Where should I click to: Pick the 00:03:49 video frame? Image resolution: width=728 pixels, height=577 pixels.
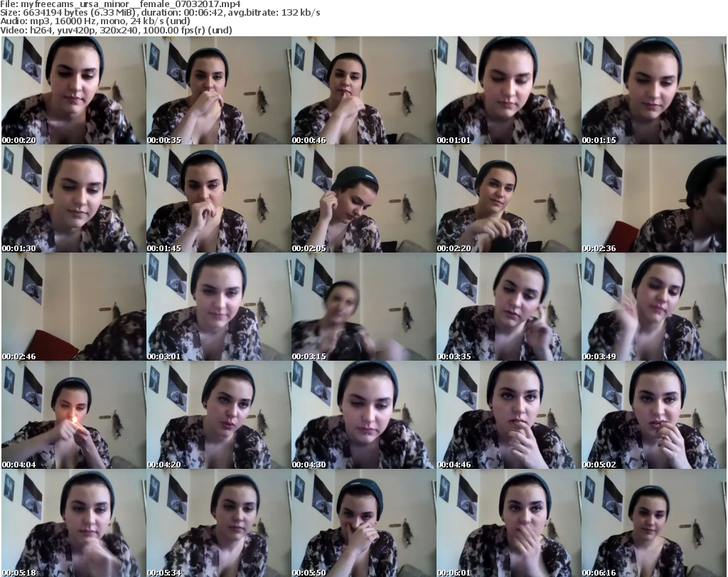click(654, 307)
